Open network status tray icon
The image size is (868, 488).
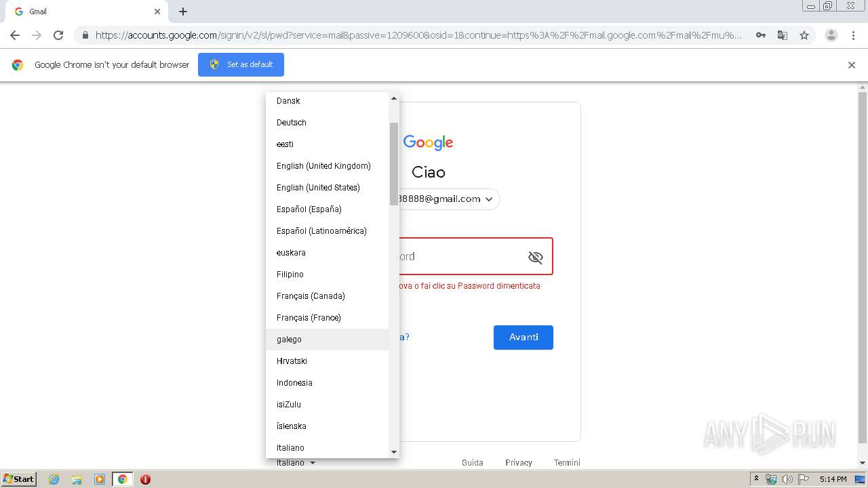(771, 479)
